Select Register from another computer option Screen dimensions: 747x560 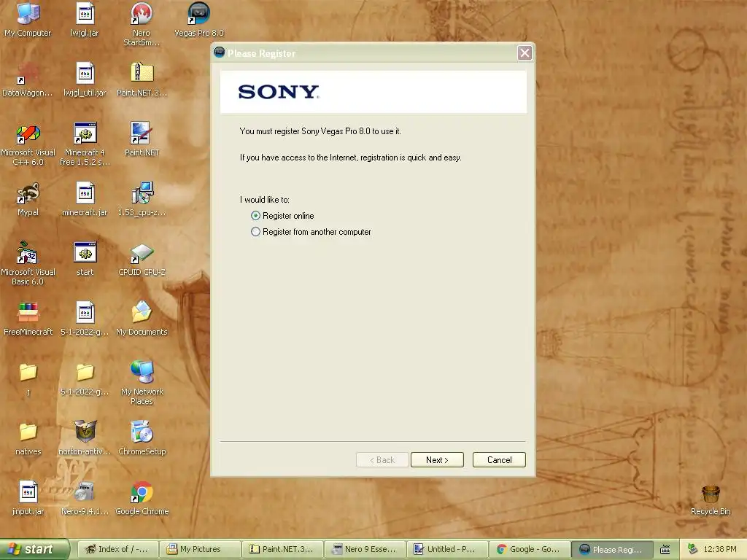pos(311,232)
